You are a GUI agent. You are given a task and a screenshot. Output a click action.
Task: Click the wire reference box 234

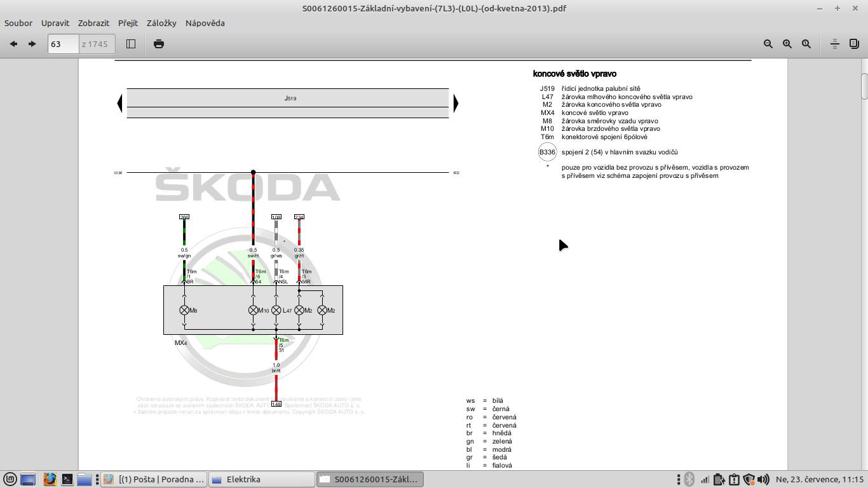[299, 217]
